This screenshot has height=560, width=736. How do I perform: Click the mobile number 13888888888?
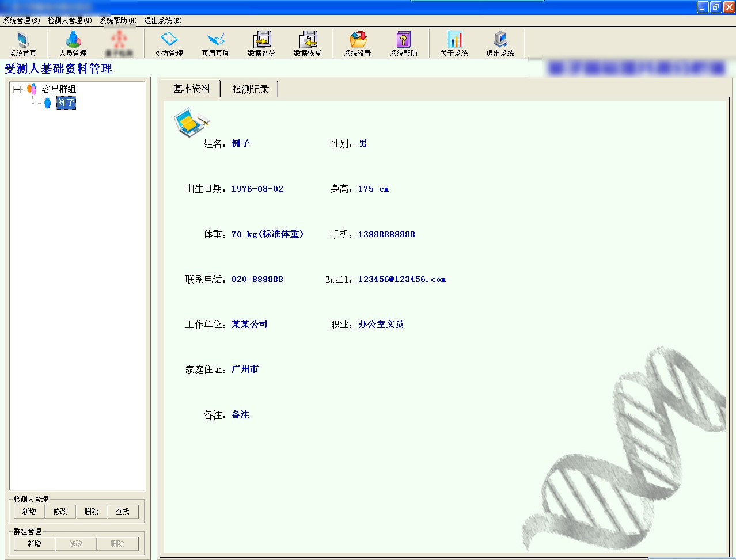click(386, 234)
